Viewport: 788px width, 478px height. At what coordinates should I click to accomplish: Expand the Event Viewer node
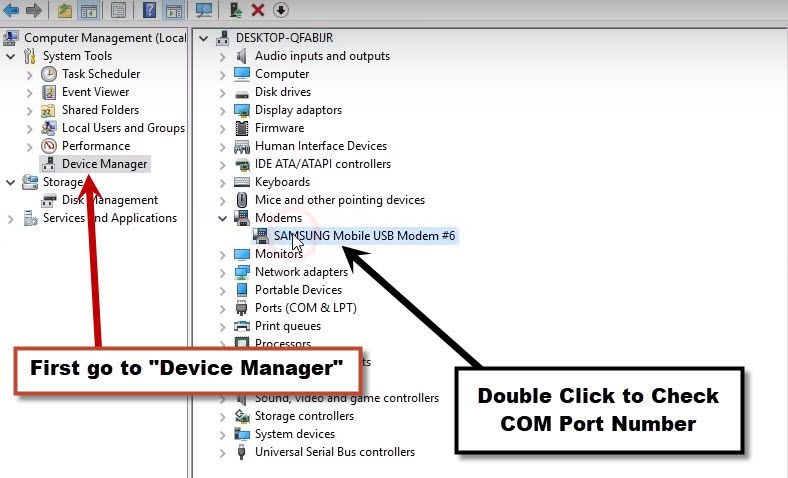tap(29, 93)
